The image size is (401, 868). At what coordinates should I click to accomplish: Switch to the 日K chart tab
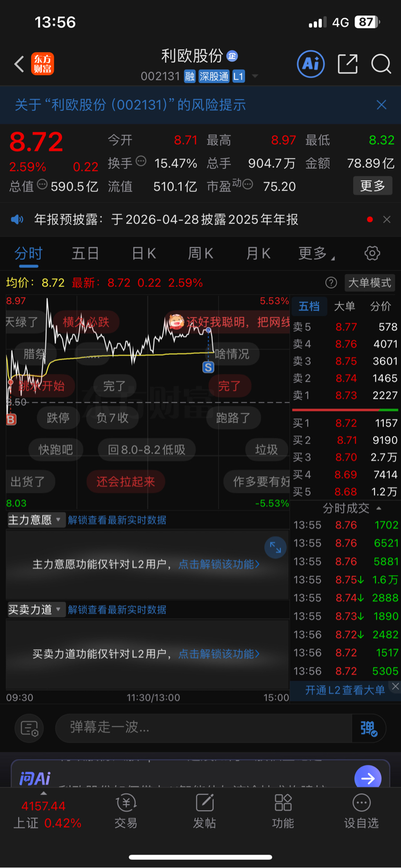tap(144, 254)
